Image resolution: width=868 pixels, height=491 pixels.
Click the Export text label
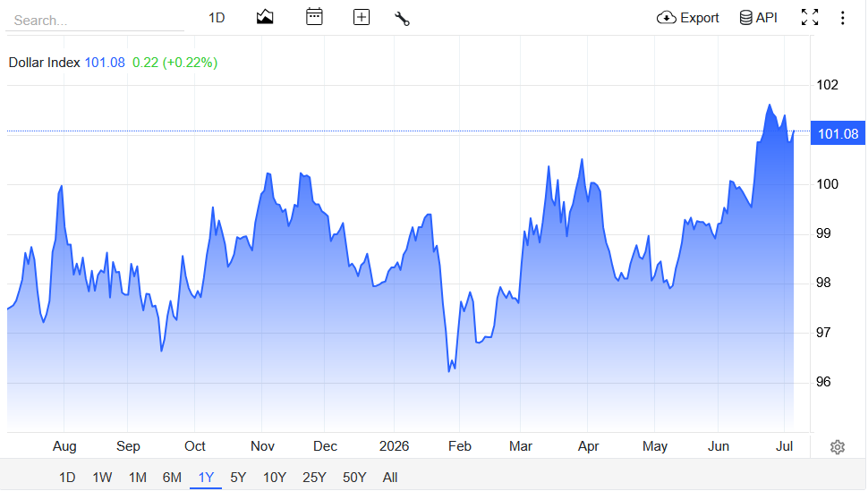pos(699,18)
